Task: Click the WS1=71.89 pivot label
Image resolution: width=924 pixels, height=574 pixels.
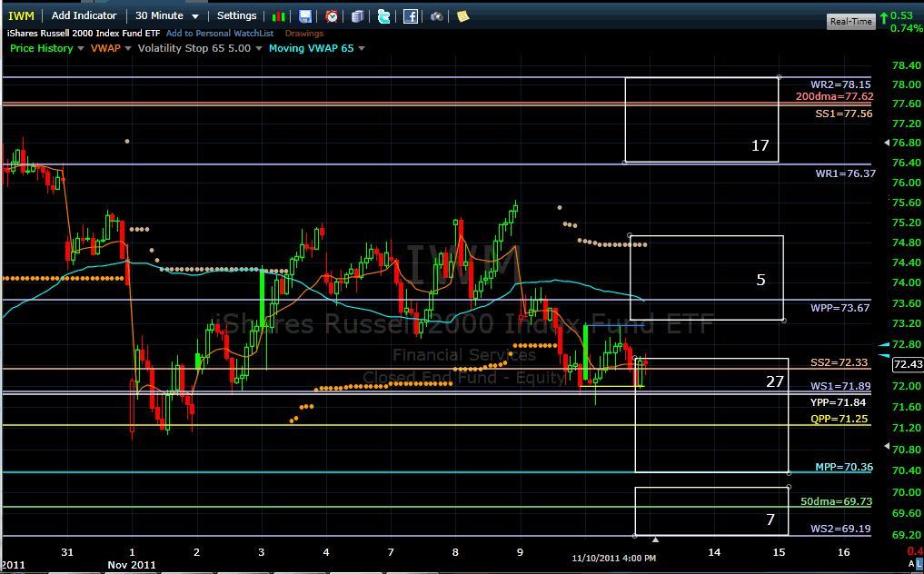Action: 840,386
